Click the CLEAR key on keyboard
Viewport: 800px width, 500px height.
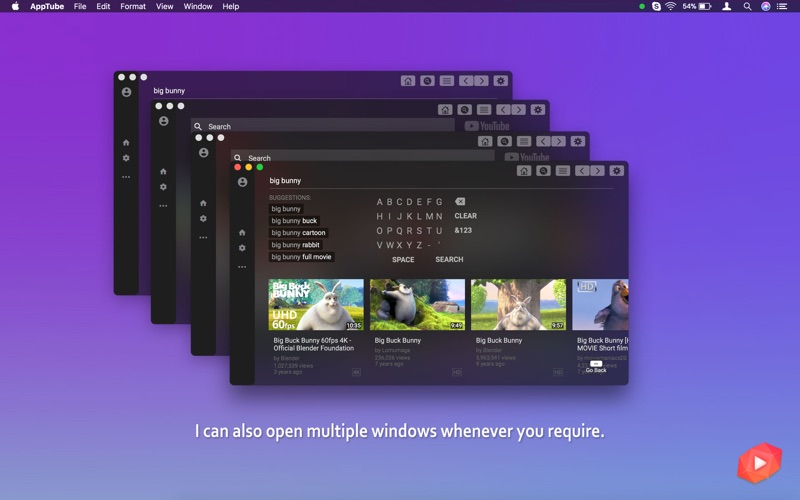tap(466, 216)
